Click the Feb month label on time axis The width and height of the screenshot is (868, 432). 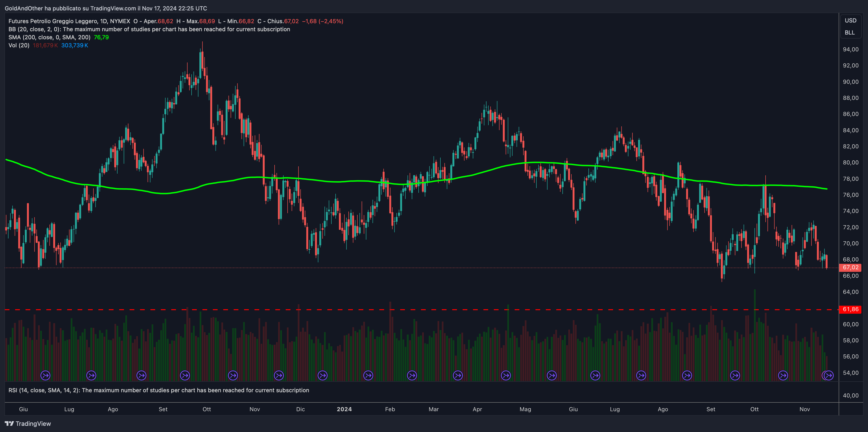click(x=390, y=409)
